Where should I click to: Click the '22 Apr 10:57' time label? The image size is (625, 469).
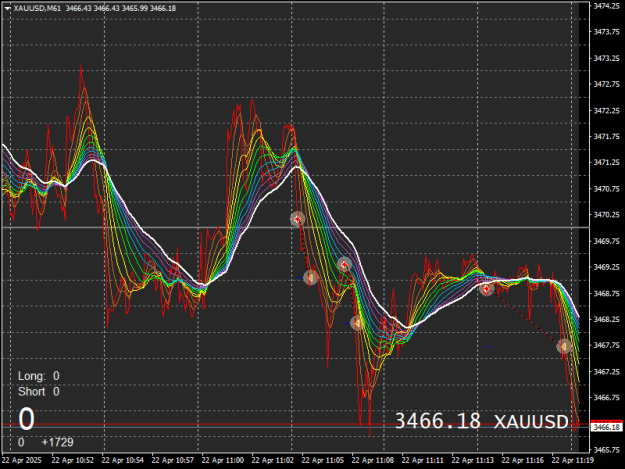click(x=173, y=460)
